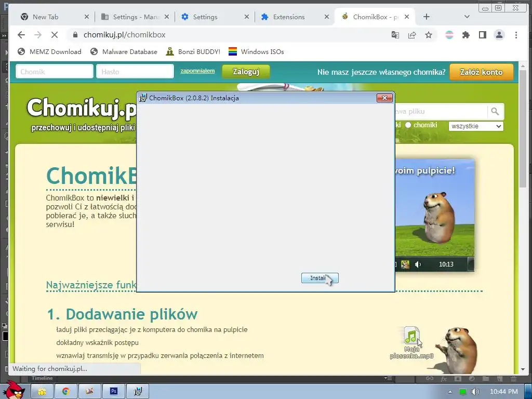The height and width of the screenshot is (399, 532).
Task: Click the page scrollbar up arrow
Action: click(x=523, y=66)
